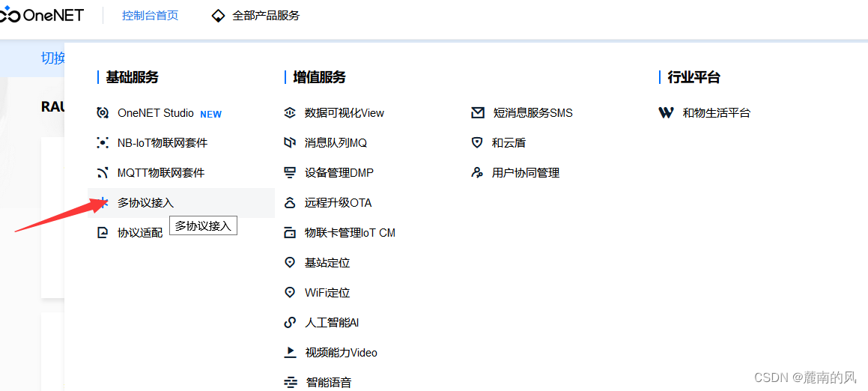Open 和云盾 service
This screenshot has height=391, width=868.
[509, 143]
